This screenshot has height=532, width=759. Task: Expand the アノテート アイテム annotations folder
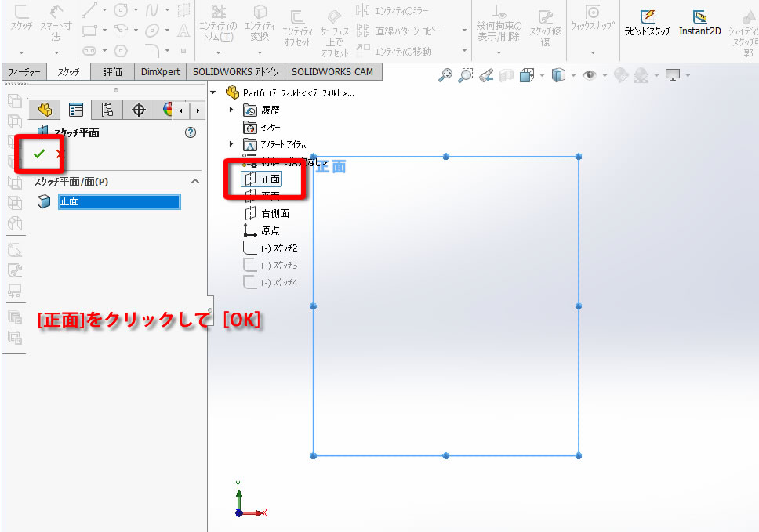click(x=231, y=144)
